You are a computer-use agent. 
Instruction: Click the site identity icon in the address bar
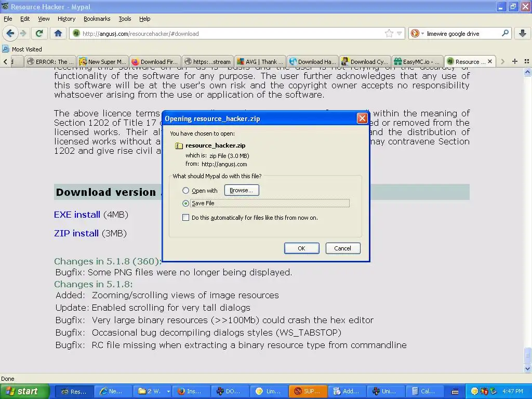[76, 33]
